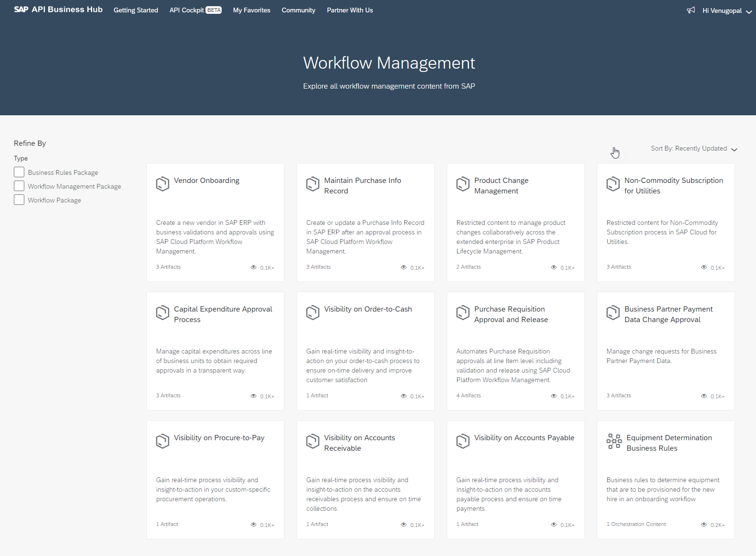Click the eye icon on Purchase Requisition Approval card
This screenshot has width=756, height=556.
[554, 396]
